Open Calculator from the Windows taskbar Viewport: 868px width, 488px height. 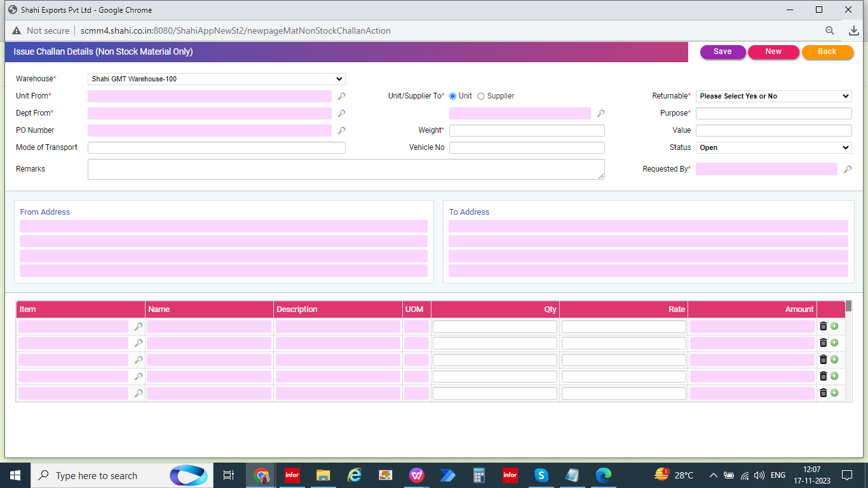[x=479, y=475]
